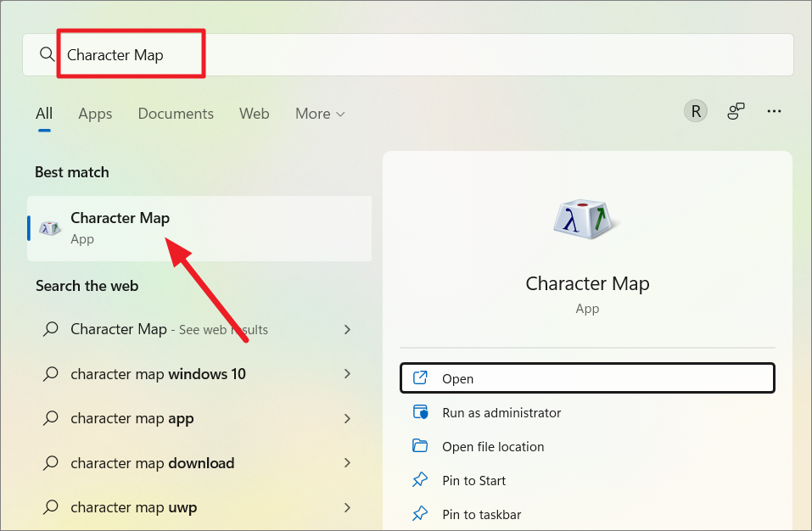
Task: Open the three-dot options menu
Action: pyautogui.click(x=774, y=111)
